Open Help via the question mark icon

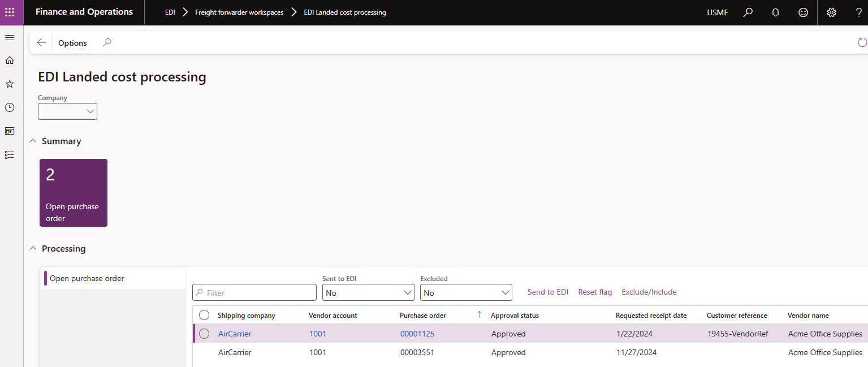[x=858, y=12]
